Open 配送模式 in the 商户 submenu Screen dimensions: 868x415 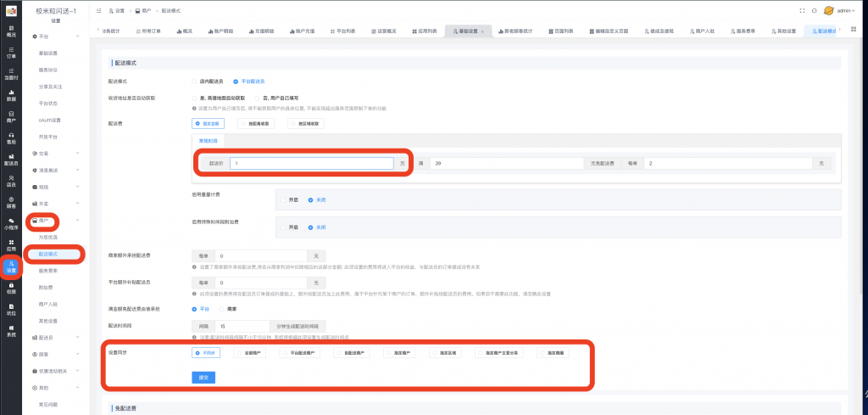point(48,254)
